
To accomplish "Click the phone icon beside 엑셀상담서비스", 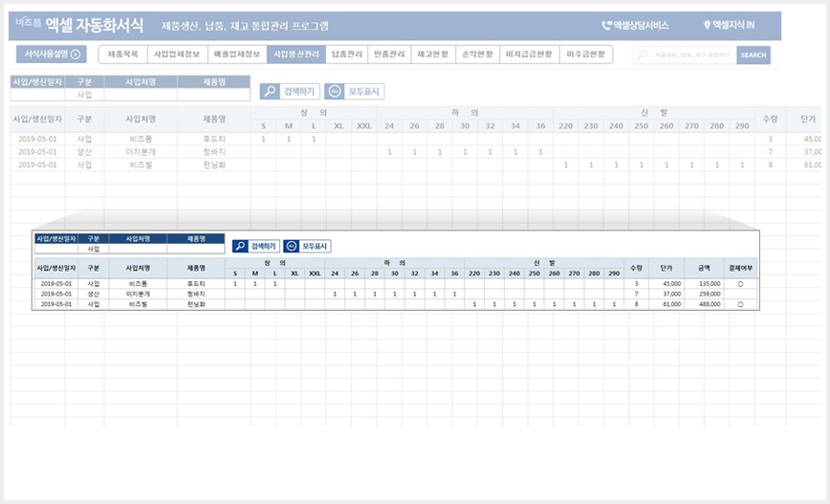I will 606,26.
